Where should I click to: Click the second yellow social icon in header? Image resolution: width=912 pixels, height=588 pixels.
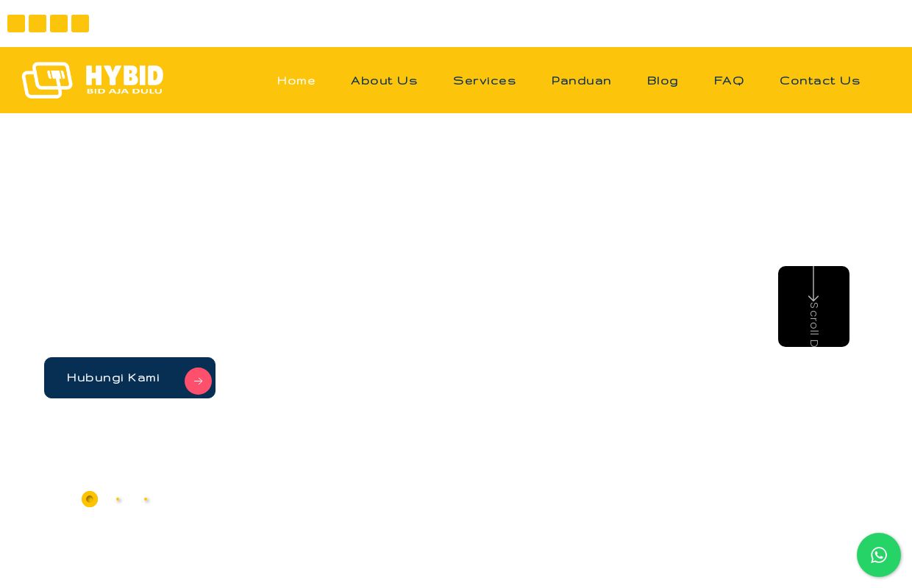[x=38, y=24]
